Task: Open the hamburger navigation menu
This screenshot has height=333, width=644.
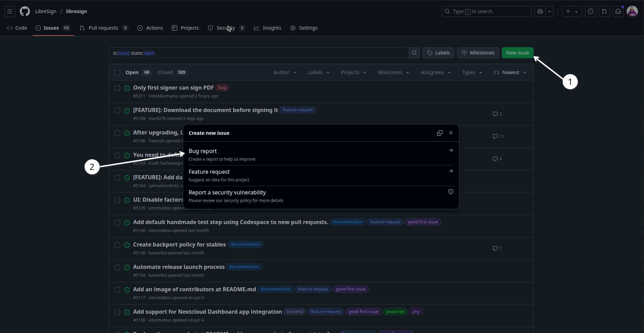Action: pyautogui.click(x=10, y=11)
